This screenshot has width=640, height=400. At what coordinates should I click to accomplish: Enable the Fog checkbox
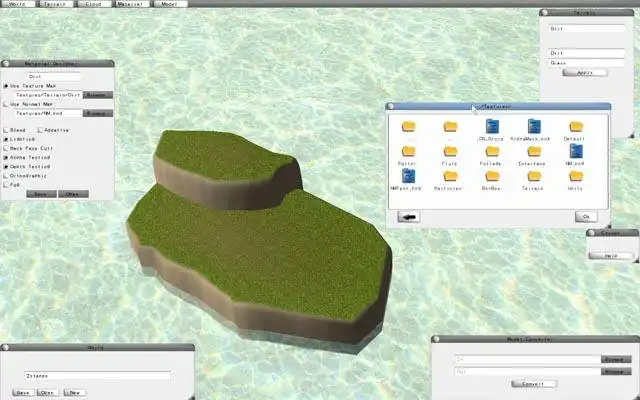(x=6, y=185)
